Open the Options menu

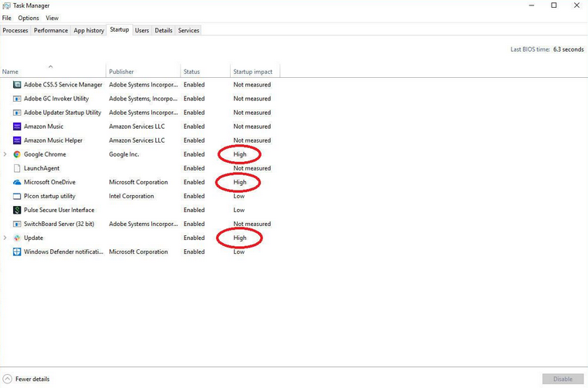[x=29, y=18]
